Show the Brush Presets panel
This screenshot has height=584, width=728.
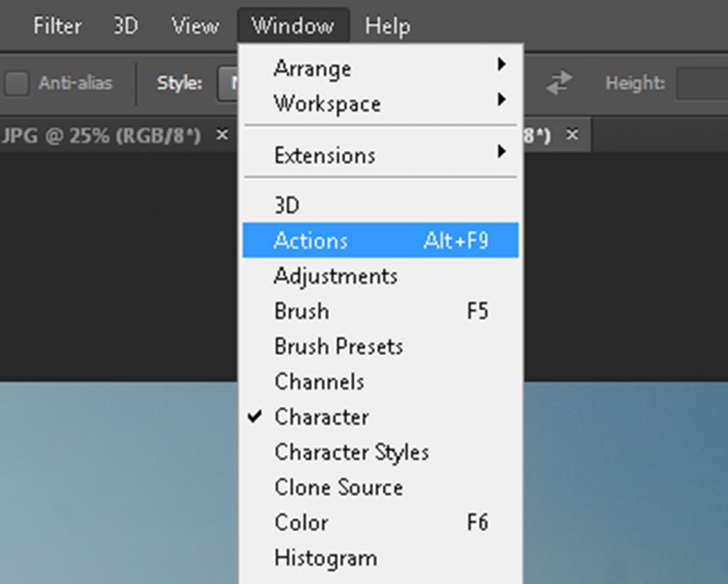[338, 347]
